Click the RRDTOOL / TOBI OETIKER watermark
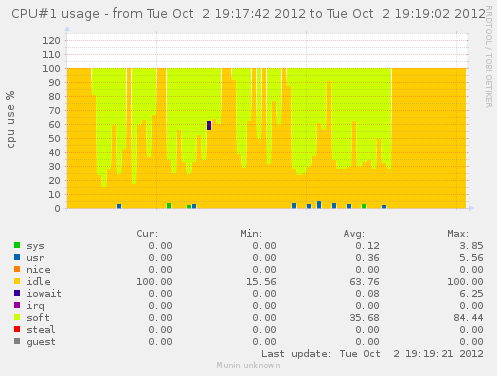497x376 pixels. click(x=489, y=57)
